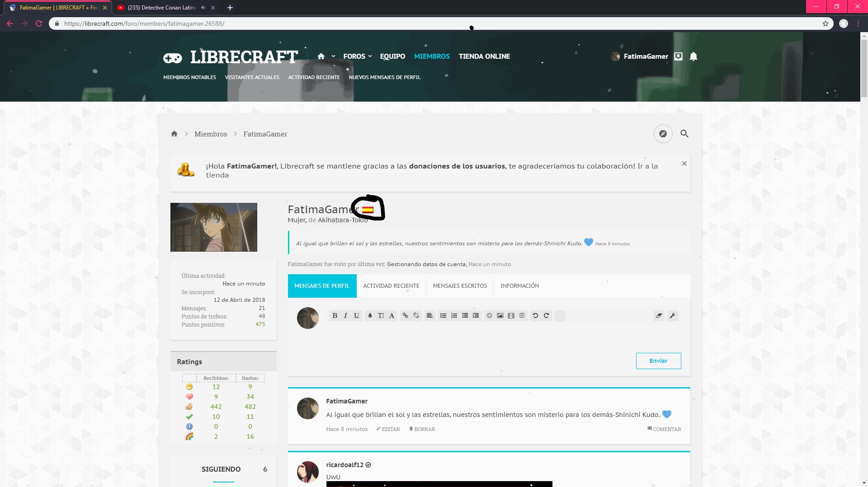Toggle bold formatting in message editor
The image size is (868, 487).
coord(335,316)
